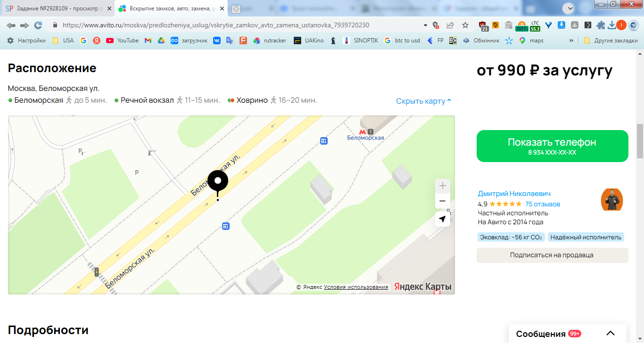
Task: Click the traffic light icon on map
Action: pos(96,272)
